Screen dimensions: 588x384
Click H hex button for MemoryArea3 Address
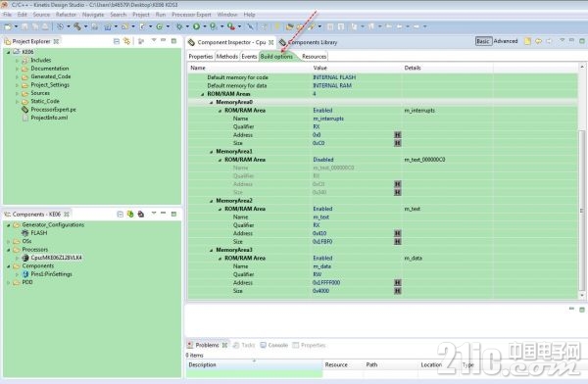coord(398,282)
